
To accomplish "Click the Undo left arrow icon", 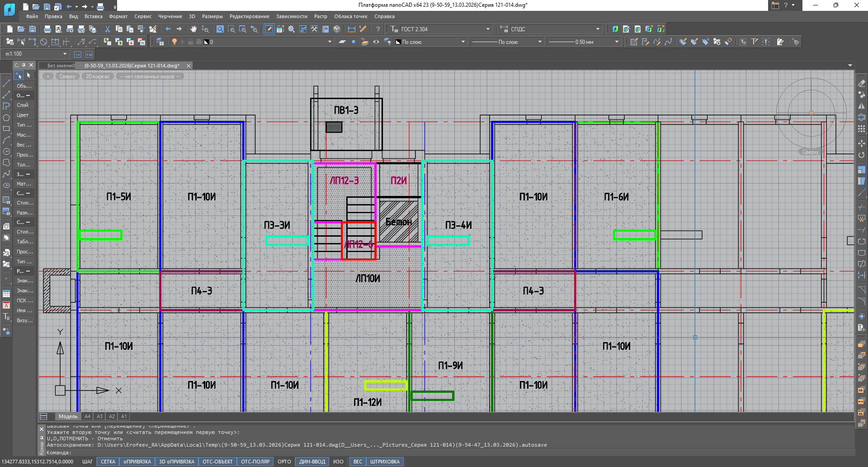I will pos(168,29).
